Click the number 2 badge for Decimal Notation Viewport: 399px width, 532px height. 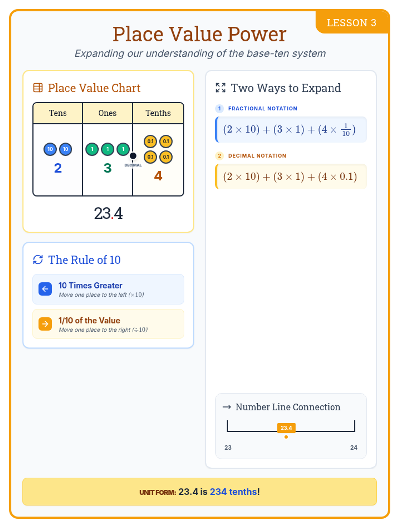pyautogui.click(x=219, y=156)
